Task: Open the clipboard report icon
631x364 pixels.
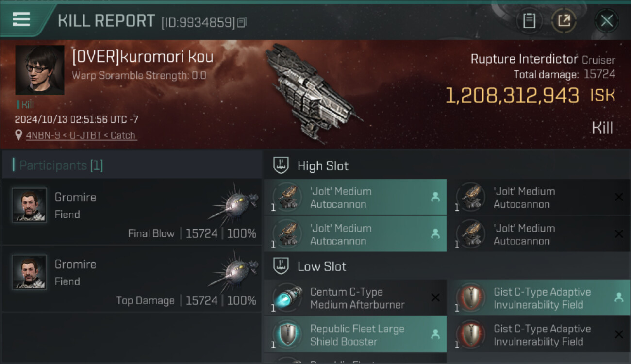Action: click(529, 21)
